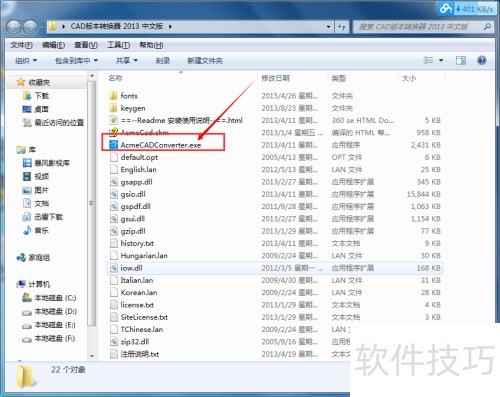Expand the Share (共享) dropdown
This screenshot has width=500, height=397.
click(127, 60)
